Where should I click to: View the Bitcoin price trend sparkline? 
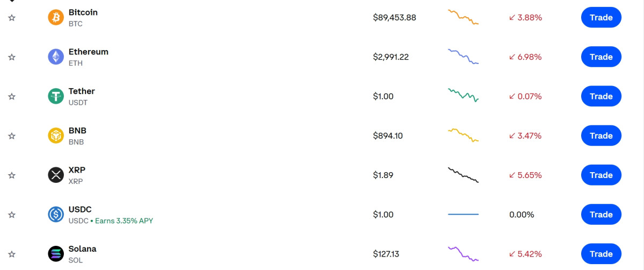(463, 17)
